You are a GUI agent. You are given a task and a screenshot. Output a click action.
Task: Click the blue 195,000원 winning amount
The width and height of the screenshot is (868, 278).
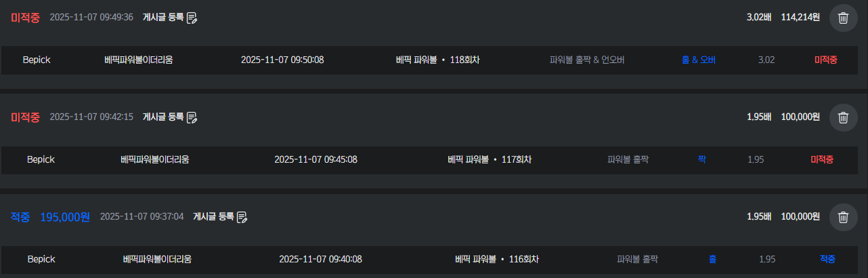tap(65, 217)
